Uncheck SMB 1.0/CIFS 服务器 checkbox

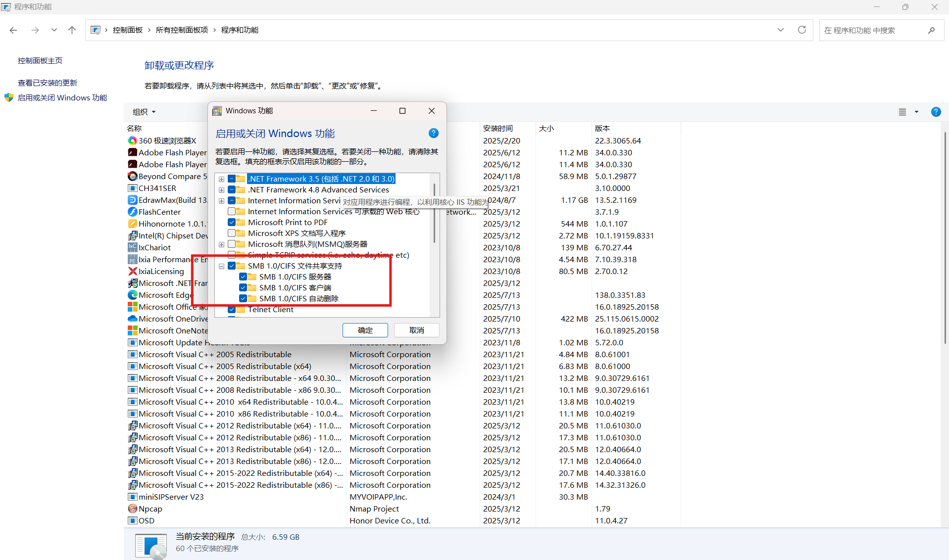point(243,277)
